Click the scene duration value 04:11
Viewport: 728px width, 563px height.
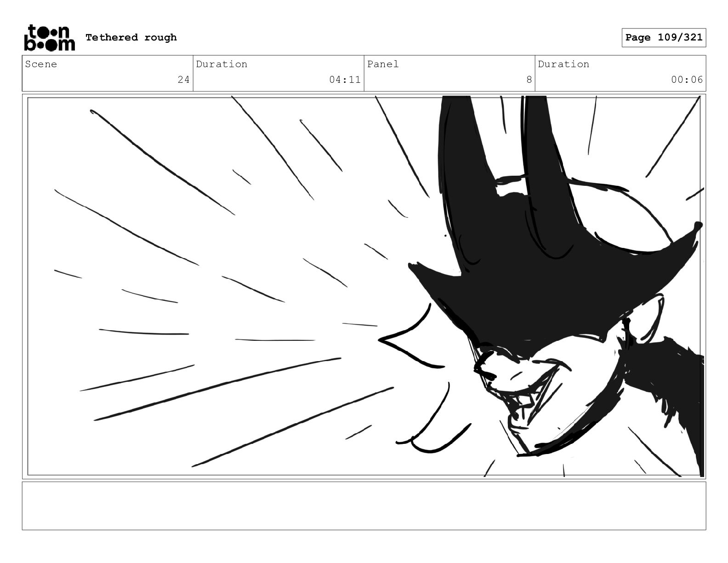345,80
